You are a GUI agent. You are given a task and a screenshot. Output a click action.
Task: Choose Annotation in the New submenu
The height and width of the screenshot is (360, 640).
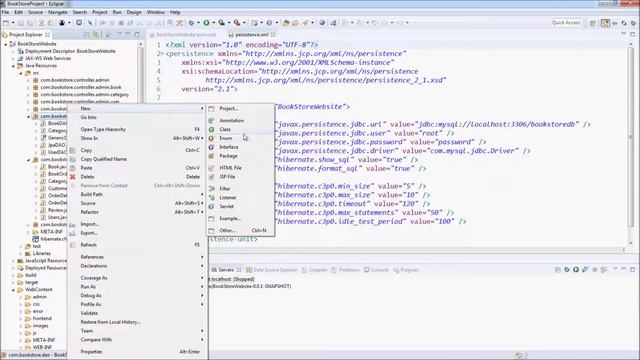click(240, 120)
